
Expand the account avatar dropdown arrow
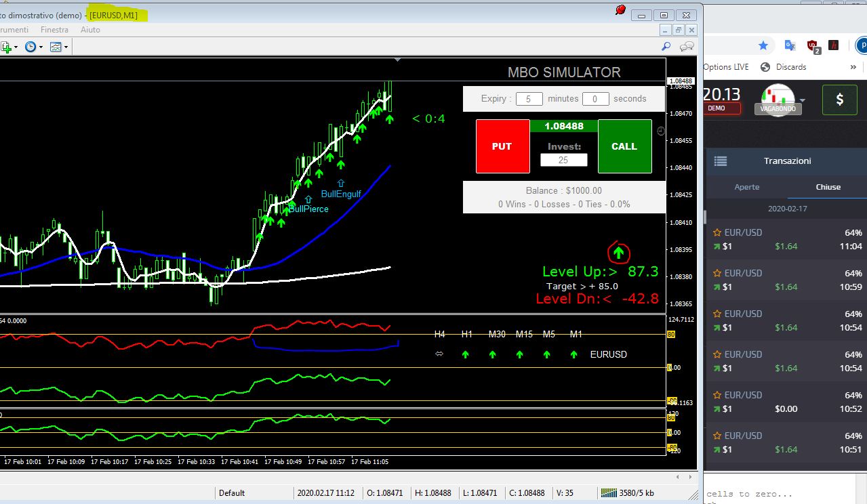(x=803, y=100)
